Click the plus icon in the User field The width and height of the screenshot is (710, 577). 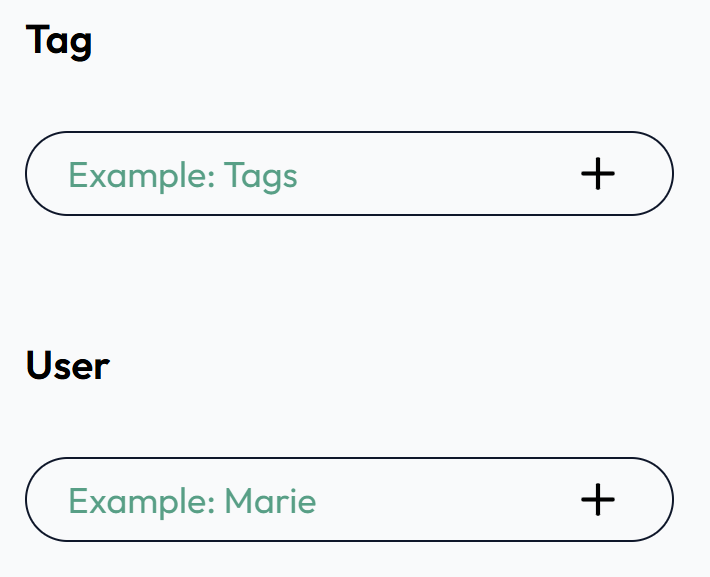pyautogui.click(x=598, y=499)
